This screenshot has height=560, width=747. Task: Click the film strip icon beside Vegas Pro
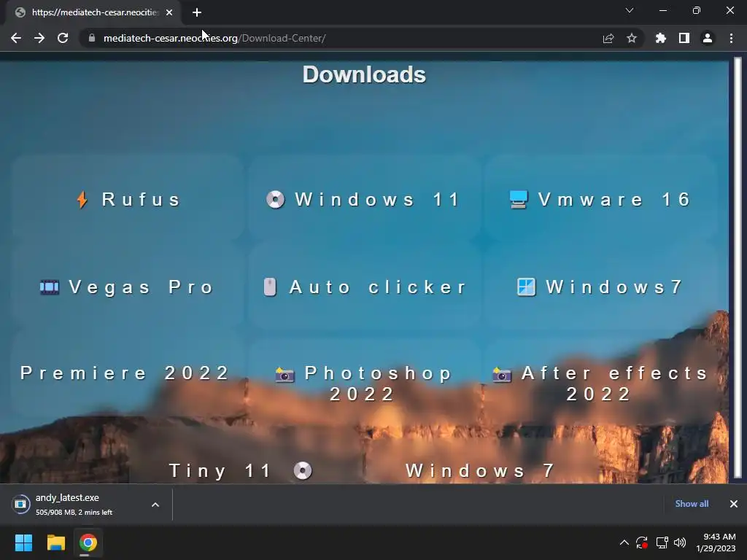pyautogui.click(x=50, y=287)
